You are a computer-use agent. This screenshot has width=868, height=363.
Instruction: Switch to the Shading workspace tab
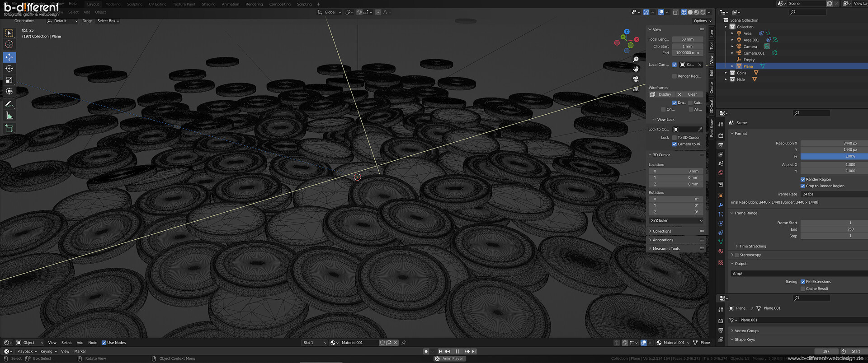[x=208, y=5]
